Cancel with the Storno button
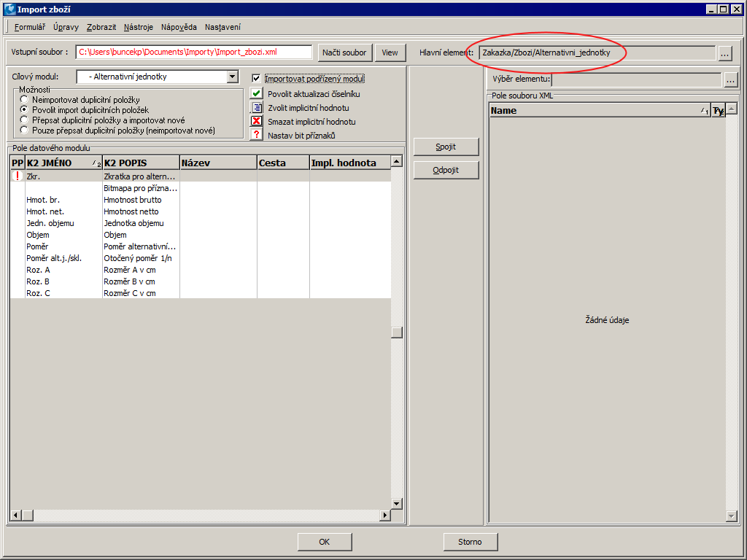The width and height of the screenshot is (747, 560). 471,542
